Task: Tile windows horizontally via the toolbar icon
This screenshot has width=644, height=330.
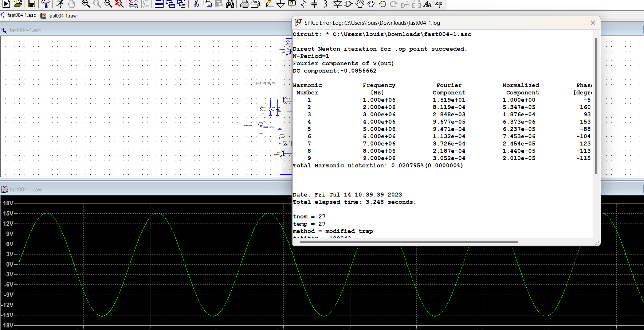Action: [x=159, y=4]
